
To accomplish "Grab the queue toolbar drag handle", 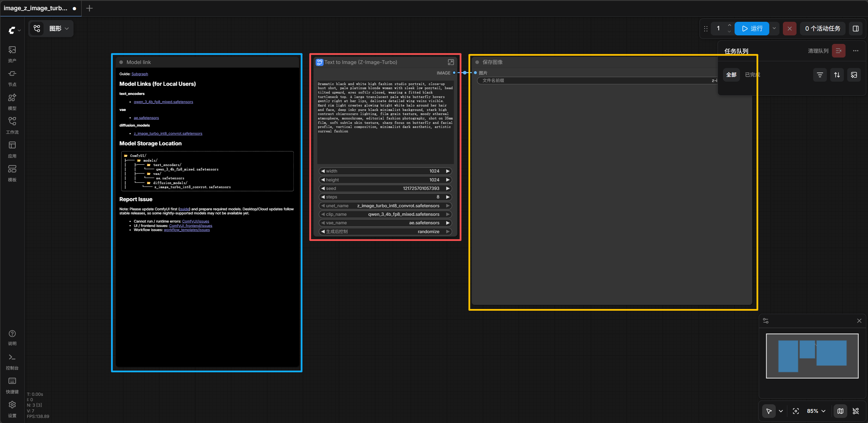I will coord(706,29).
